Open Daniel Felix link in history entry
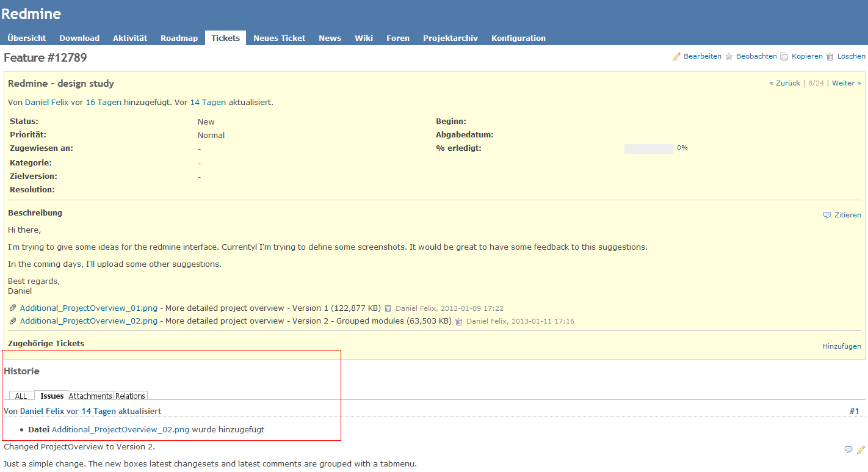This screenshot has width=868, height=472. (42, 412)
